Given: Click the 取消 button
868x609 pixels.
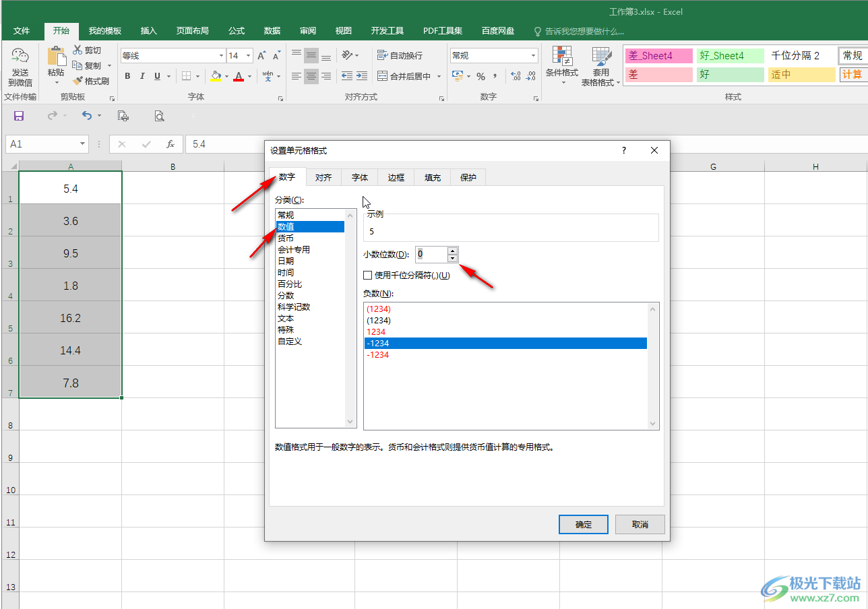Looking at the screenshot, I should [x=640, y=525].
